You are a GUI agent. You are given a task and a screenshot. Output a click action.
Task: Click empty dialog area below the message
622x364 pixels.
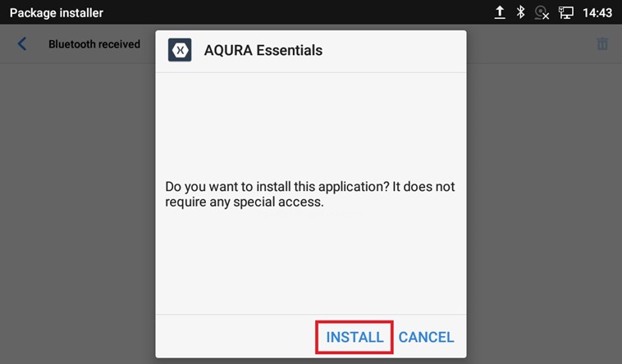311,262
